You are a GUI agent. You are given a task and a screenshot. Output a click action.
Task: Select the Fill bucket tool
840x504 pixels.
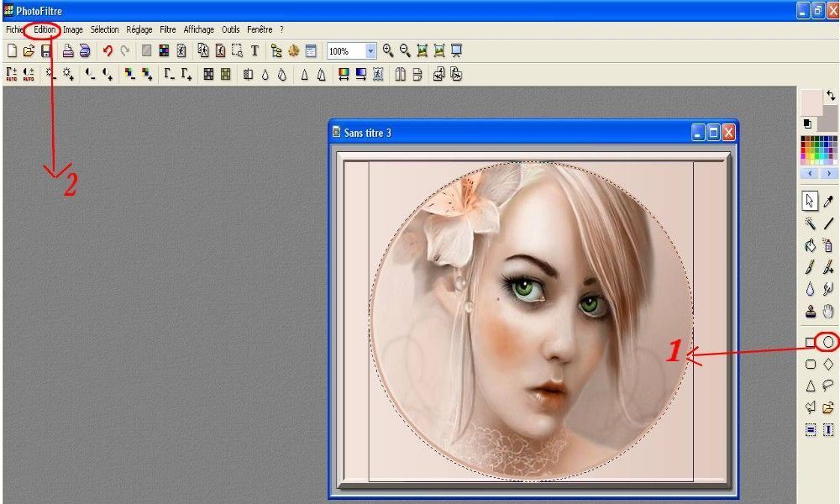810,244
